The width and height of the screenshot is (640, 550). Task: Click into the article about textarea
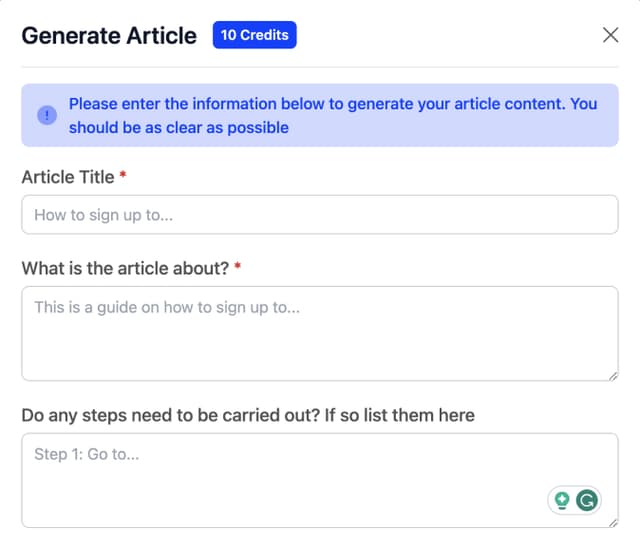320,340
